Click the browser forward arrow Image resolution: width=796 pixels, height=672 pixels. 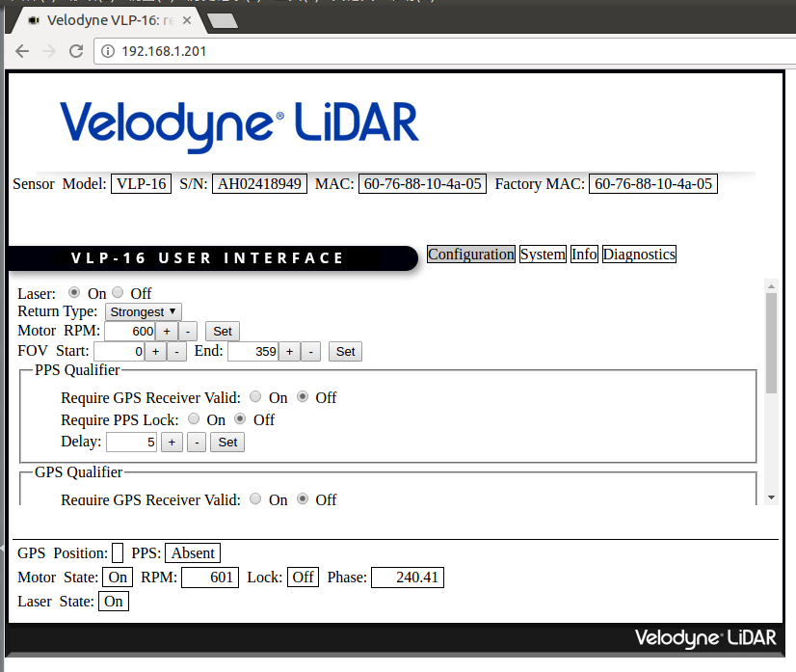[49, 51]
